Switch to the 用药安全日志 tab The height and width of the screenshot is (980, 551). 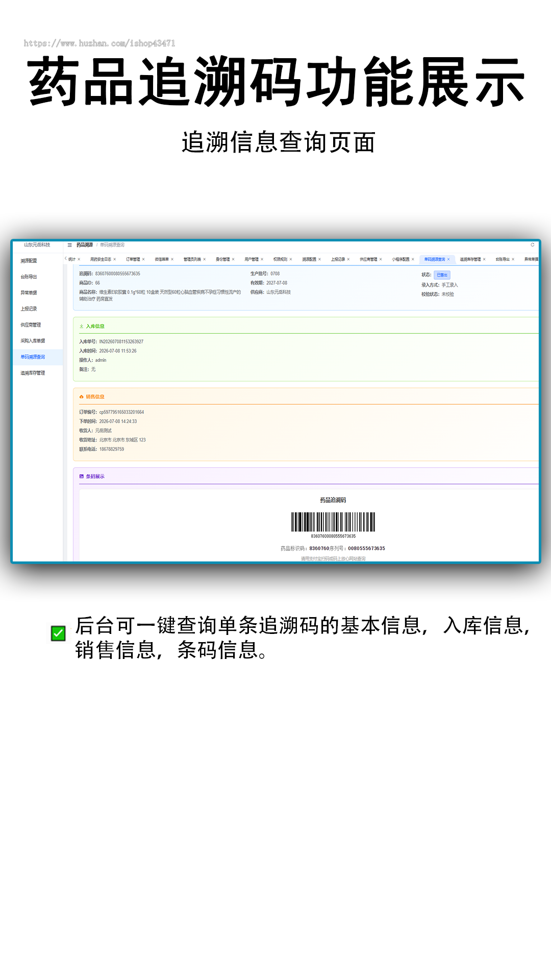(101, 259)
